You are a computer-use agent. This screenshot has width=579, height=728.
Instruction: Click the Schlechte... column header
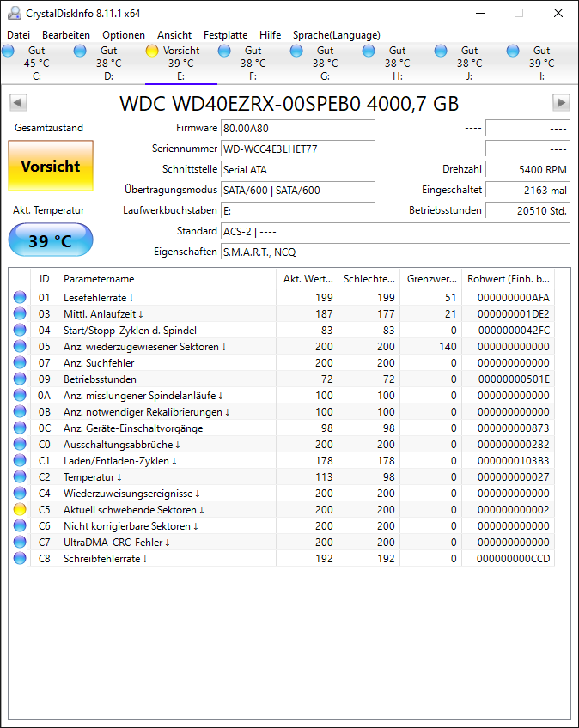[369, 278]
